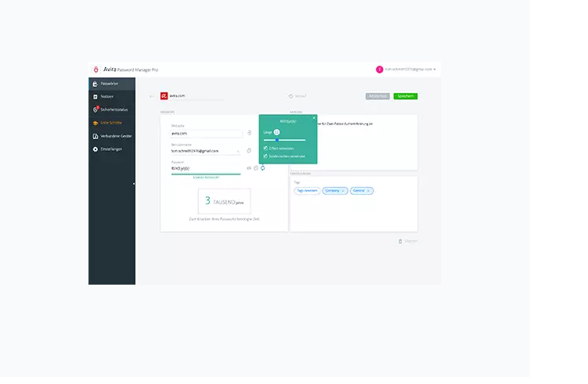This screenshot has width=588, height=384.
Task: Expand the user account dropdown menu
Action: click(435, 70)
